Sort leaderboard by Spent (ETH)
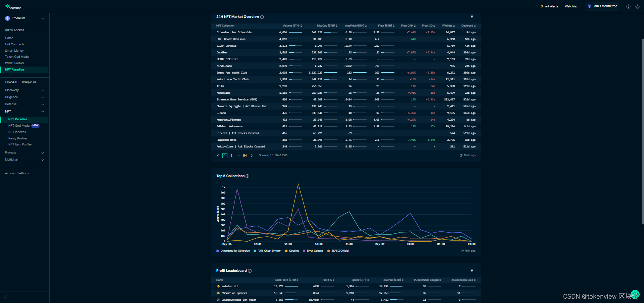 coord(360,280)
